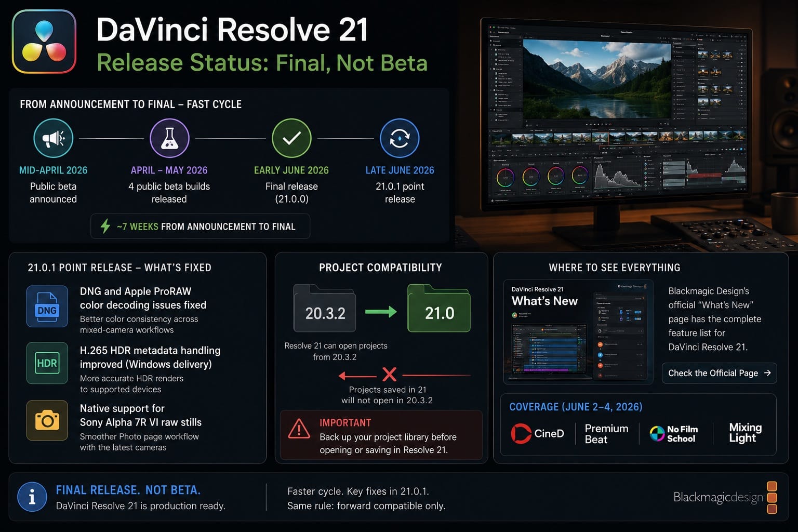Click the red 'IMPORTANT' warning label
798x532 pixels.
point(345,423)
